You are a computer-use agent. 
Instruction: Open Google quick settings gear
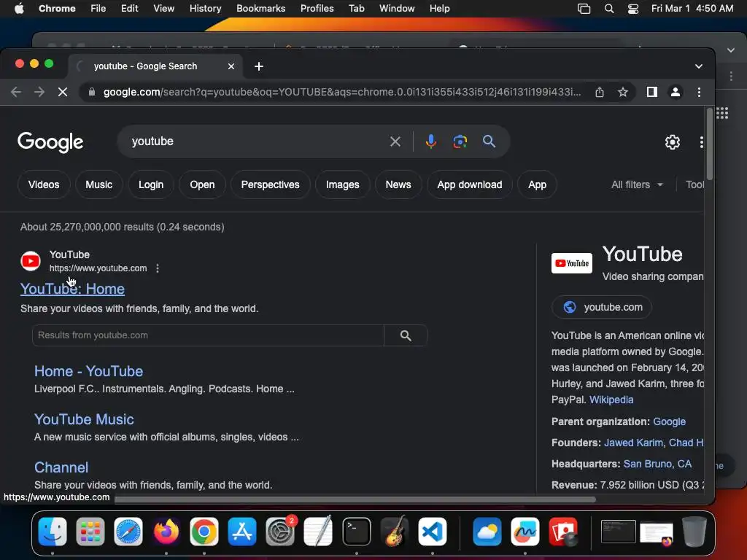[x=672, y=142]
